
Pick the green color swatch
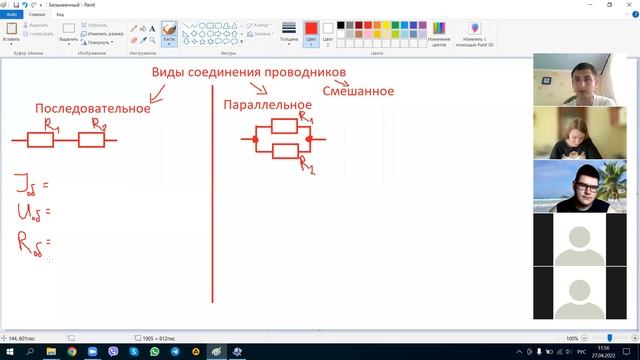click(x=395, y=25)
